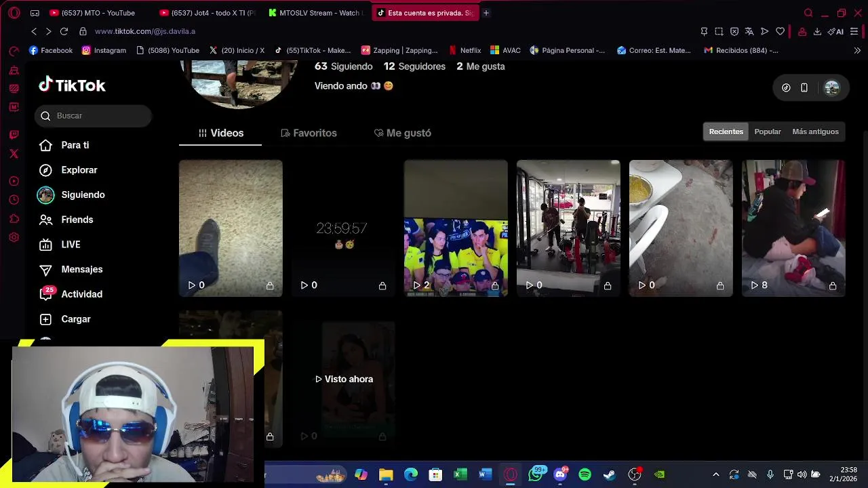Open a new browser tab
This screenshot has width=868, height=488.
click(x=486, y=13)
